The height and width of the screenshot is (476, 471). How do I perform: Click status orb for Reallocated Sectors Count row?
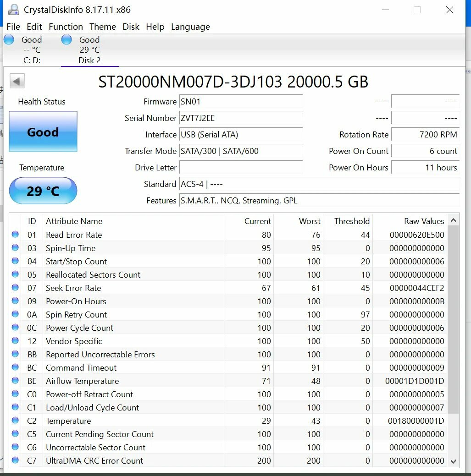tap(15, 274)
